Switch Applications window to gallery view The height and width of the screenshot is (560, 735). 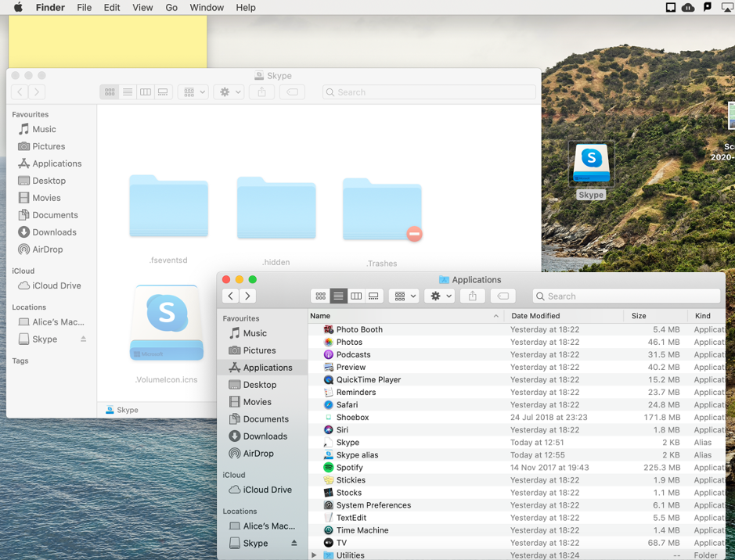[373, 296]
